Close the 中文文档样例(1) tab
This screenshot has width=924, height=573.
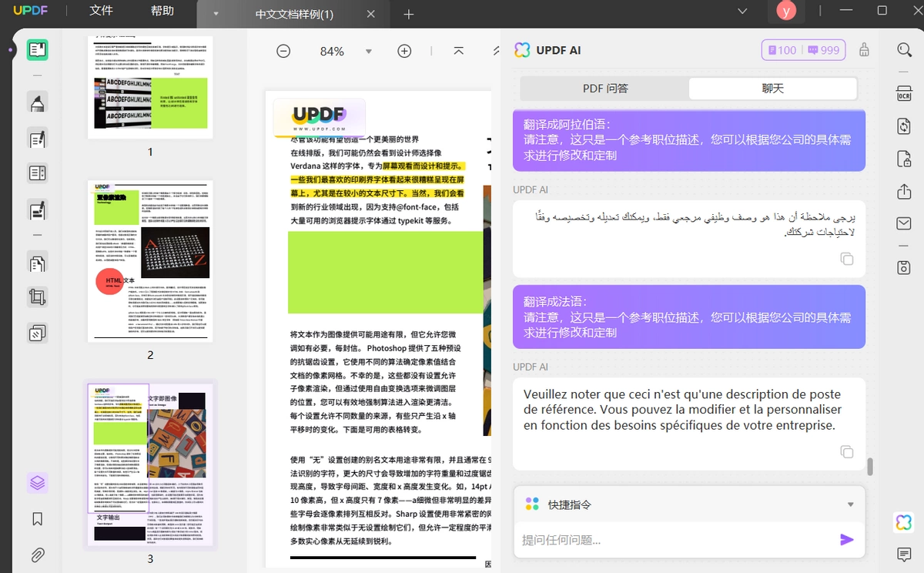[371, 15]
